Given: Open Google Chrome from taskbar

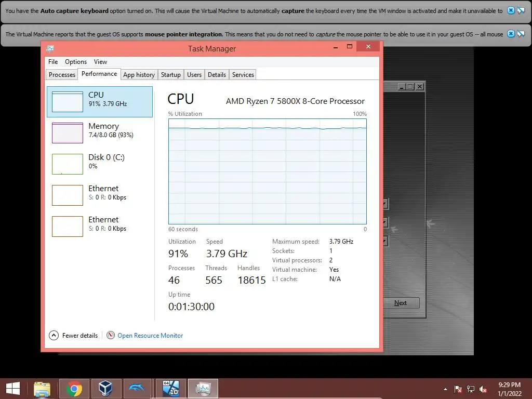Looking at the screenshot, I should 74,389.
